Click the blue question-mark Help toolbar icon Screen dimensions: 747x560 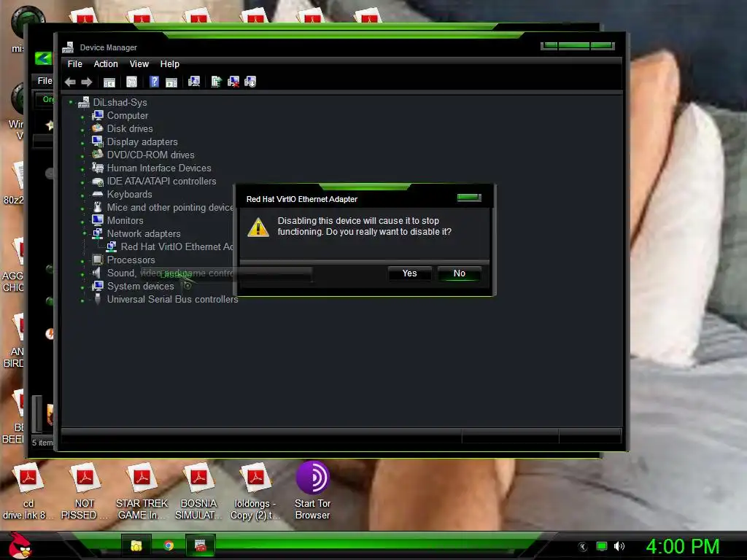[x=154, y=82]
